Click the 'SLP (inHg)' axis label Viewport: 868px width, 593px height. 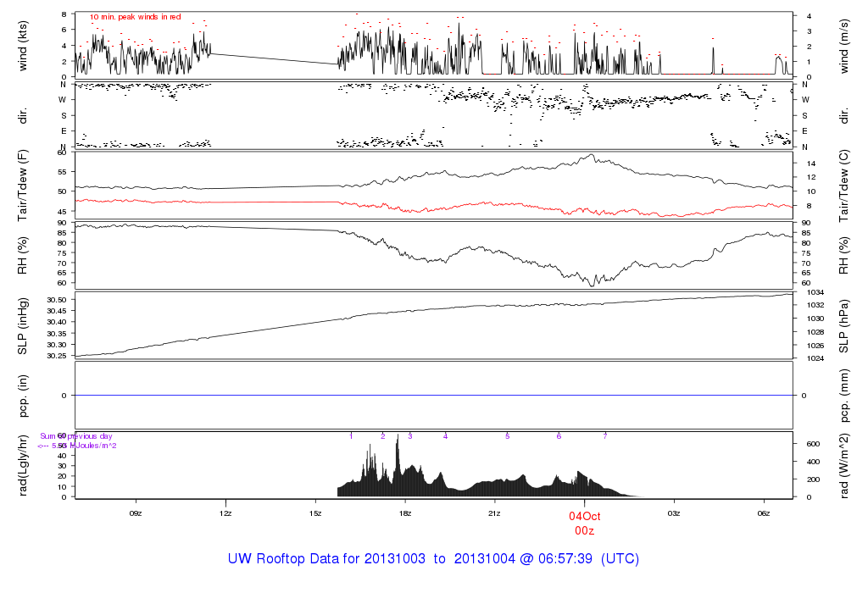[x=23, y=326]
